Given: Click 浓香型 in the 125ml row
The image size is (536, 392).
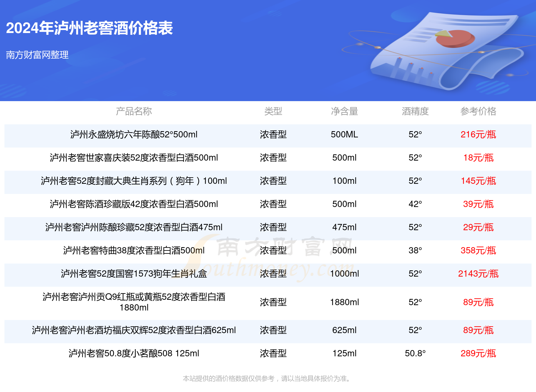Looking at the screenshot, I should [273, 353].
